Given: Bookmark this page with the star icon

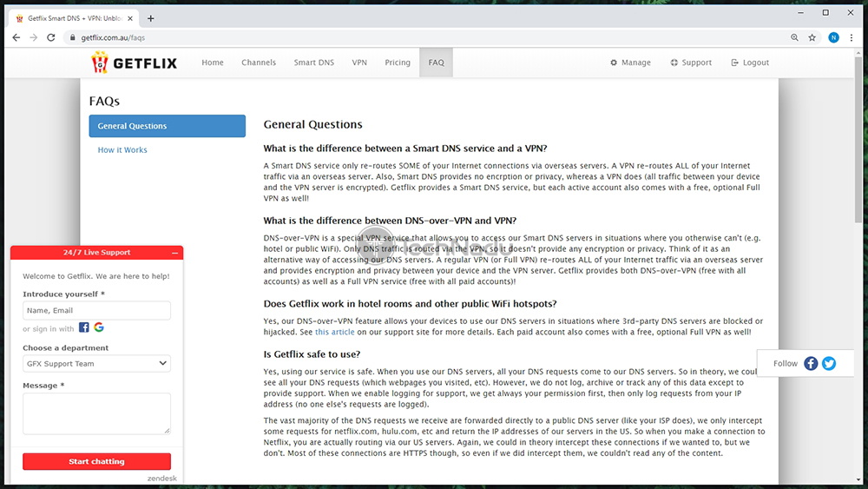Looking at the screenshot, I should [812, 37].
